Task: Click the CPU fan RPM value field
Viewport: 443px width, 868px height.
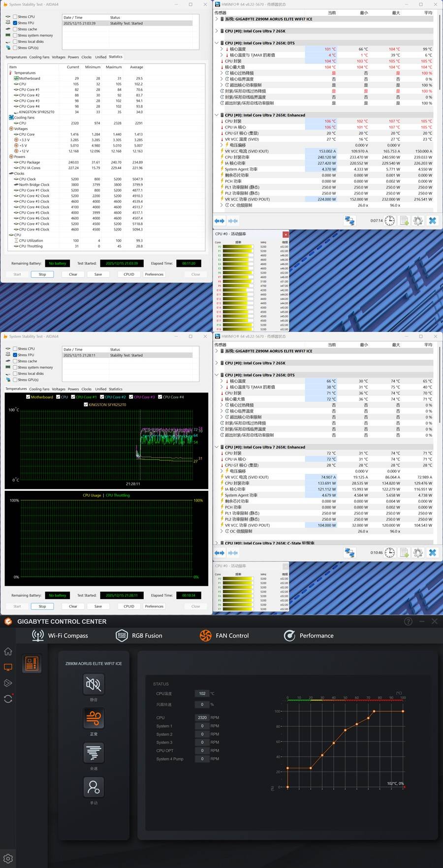Action: (x=202, y=718)
